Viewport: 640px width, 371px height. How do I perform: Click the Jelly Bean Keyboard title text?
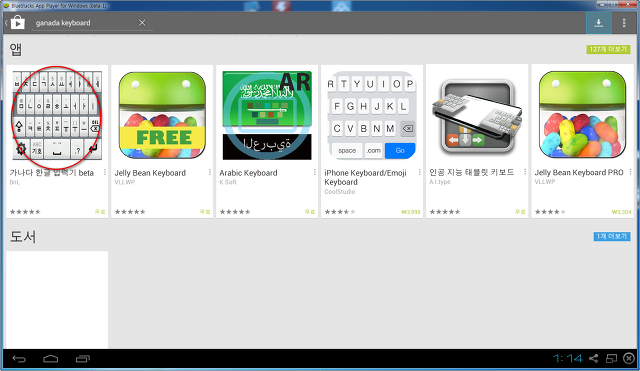(150, 173)
